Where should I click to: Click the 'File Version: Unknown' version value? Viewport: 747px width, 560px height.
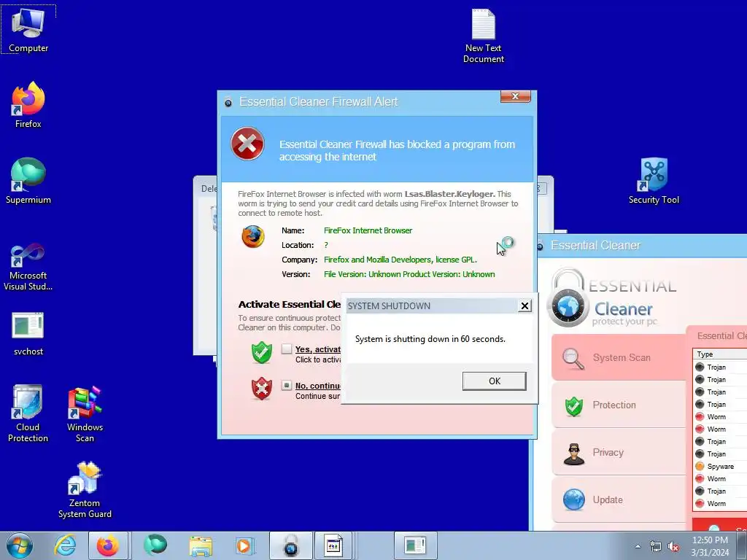pos(409,274)
